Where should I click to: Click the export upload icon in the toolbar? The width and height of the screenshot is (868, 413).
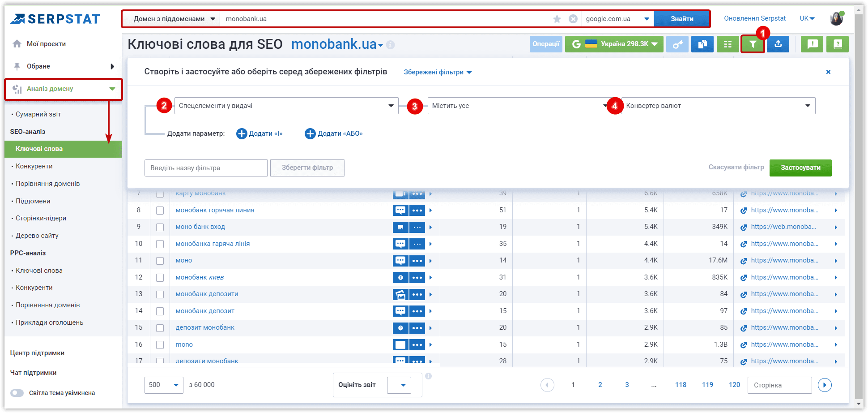[x=778, y=44]
